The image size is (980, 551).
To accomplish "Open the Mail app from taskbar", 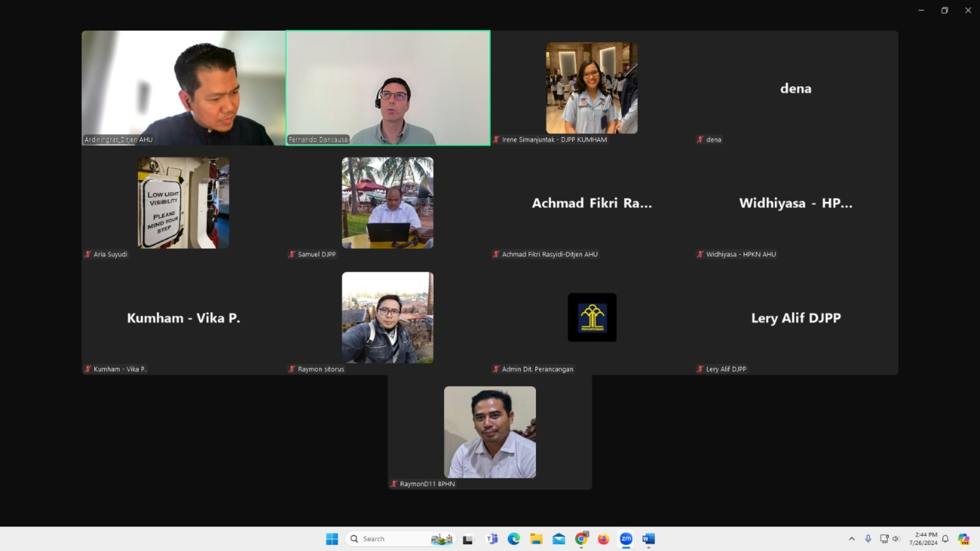I will [559, 539].
